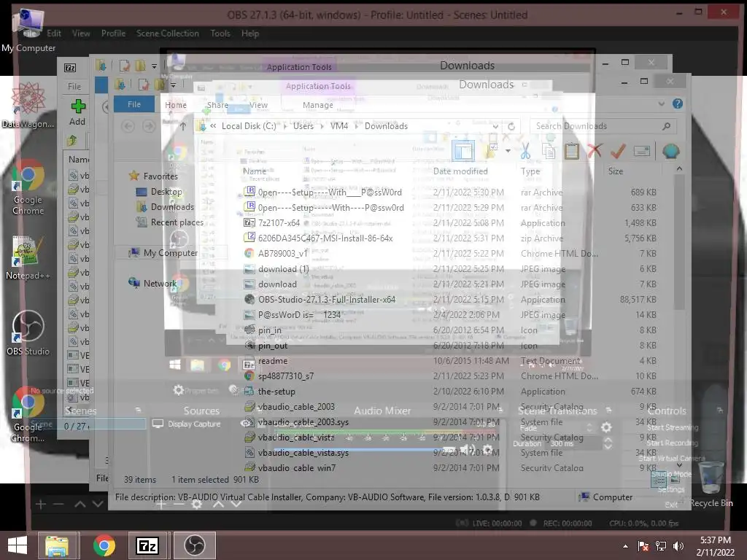Viewport: 747px width, 560px height.
Task: Click Start Virtual Camera in OBS Controls
Action: tap(672, 458)
